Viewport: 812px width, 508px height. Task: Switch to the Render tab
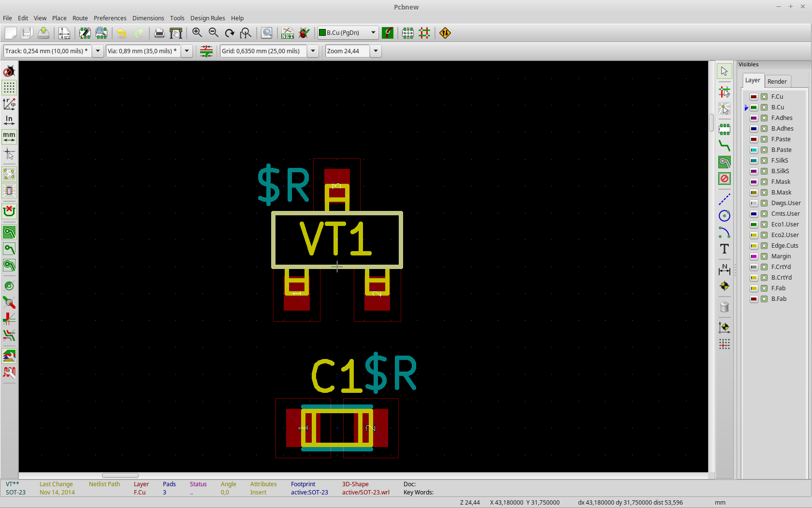click(777, 81)
